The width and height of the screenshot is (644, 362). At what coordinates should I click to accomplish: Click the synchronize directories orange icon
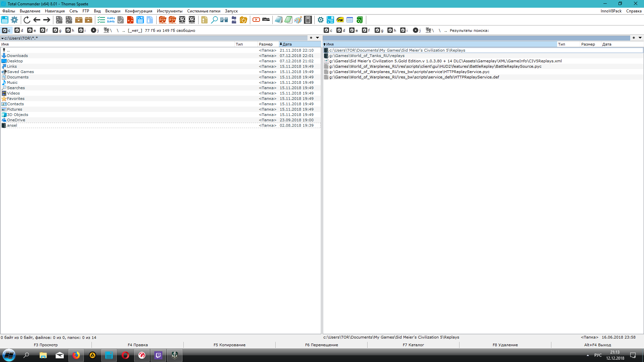tap(244, 20)
